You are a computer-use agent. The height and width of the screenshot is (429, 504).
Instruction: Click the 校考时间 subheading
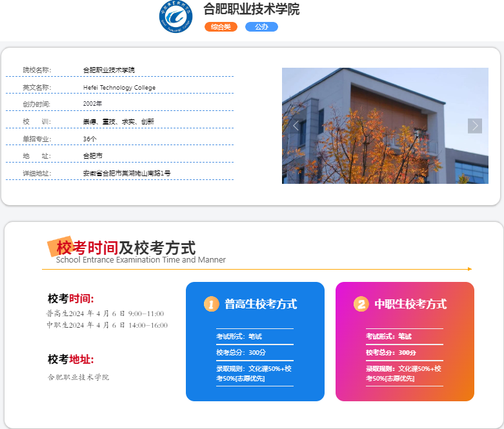pos(71,299)
